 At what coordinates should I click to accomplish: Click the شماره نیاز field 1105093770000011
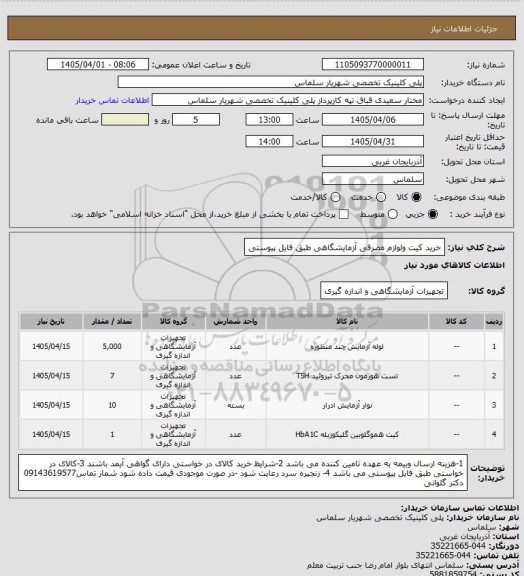373,65
